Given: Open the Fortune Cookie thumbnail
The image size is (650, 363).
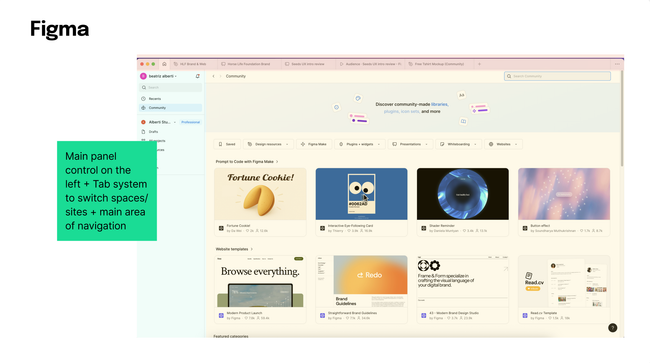Looking at the screenshot, I should [x=260, y=194].
